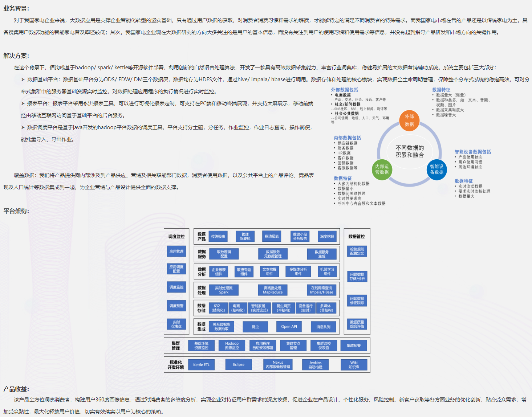Select the Wiki 知识库 block
Image resolution: width=532 pixels, height=417 pixels.
[354, 365]
